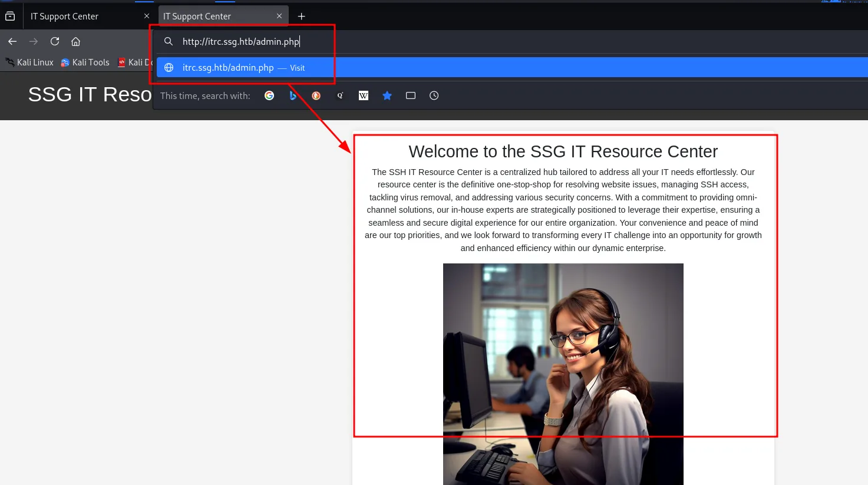Screen dimensions: 868x485
Task: Click the SSG IT Reso site title
Action: (x=90, y=94)
